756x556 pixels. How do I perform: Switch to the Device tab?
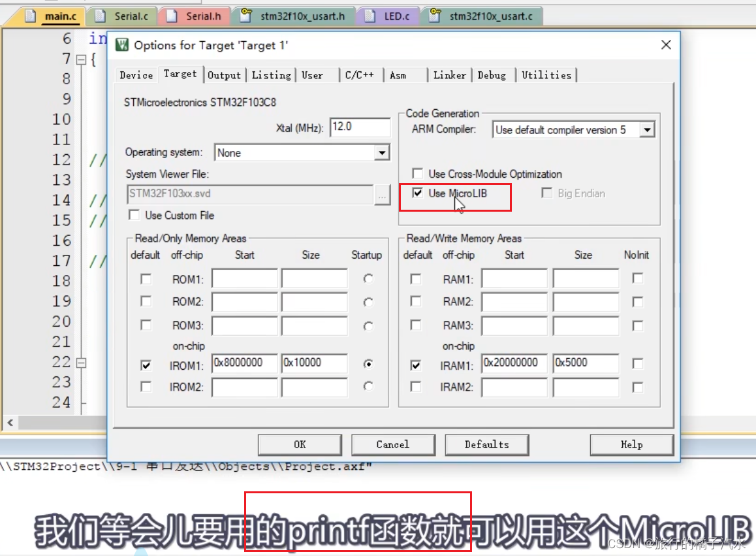pos(136,75)
